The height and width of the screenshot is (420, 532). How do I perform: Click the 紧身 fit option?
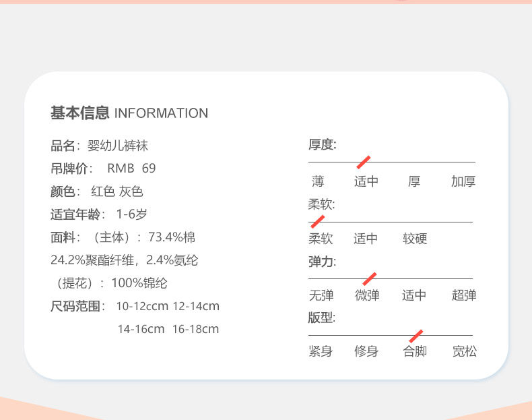321,351
